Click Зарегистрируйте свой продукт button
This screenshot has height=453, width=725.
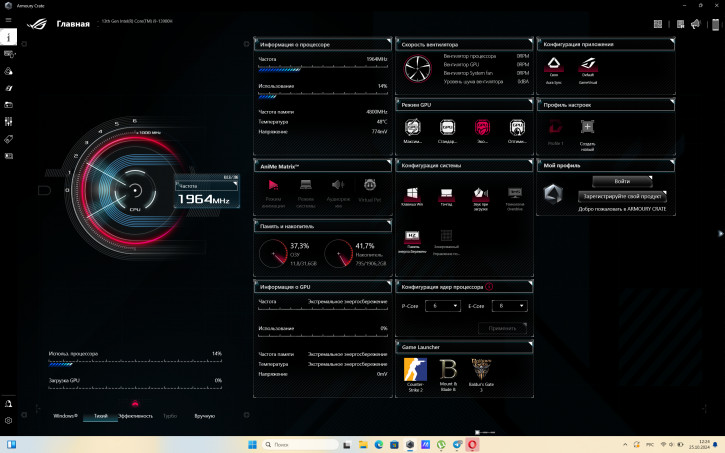tap(622, 196)
